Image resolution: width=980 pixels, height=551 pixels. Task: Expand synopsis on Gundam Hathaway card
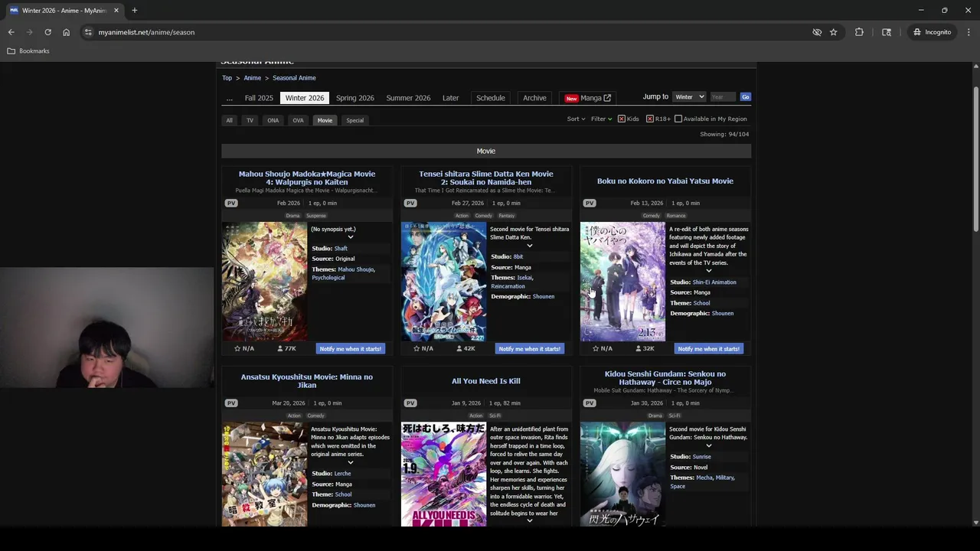(x=708, y=445)
